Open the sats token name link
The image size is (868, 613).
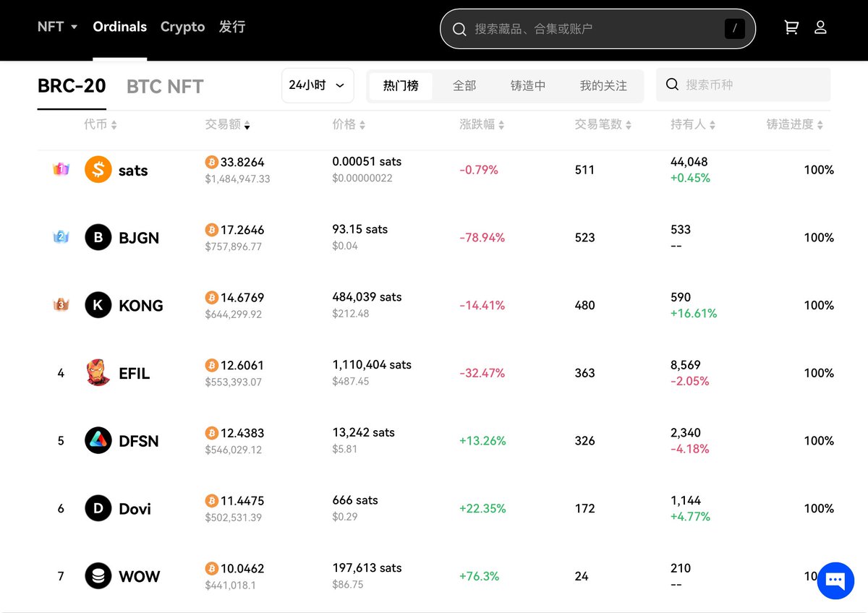(x=133, y=171)
